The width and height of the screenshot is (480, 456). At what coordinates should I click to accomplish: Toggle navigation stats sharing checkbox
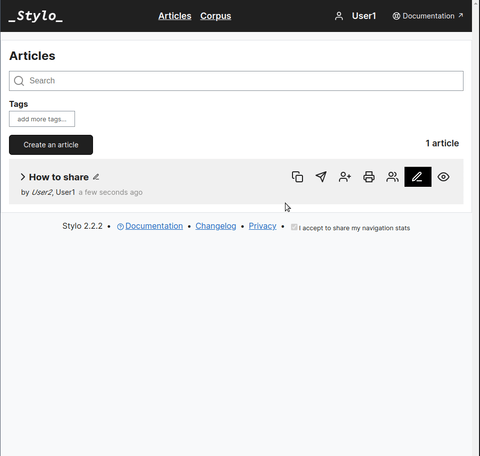point(294,227)
